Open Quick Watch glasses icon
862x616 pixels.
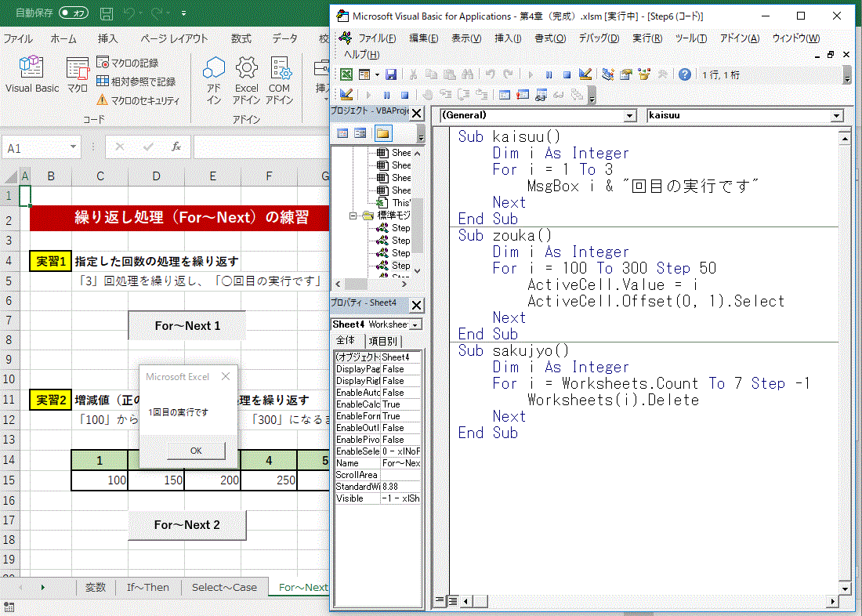click(x=559, y=95)
